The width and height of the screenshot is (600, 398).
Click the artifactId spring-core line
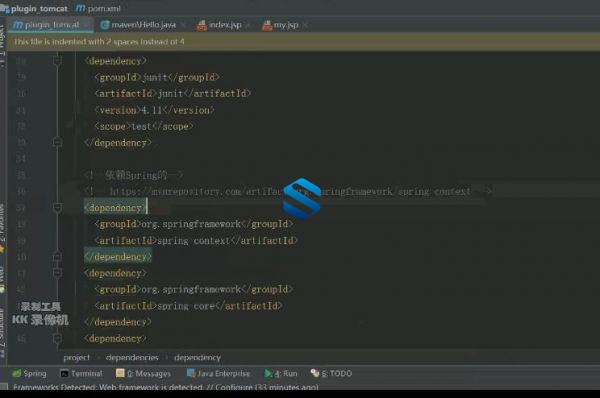point(188,306)
